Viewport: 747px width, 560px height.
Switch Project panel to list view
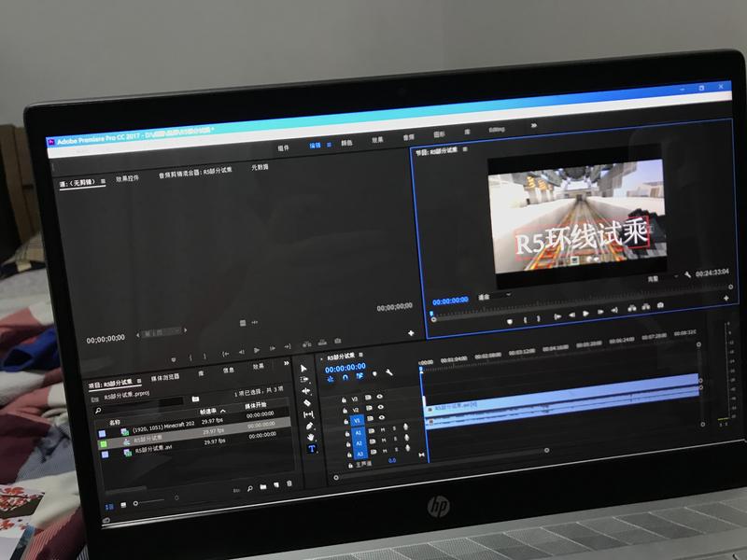109,507
